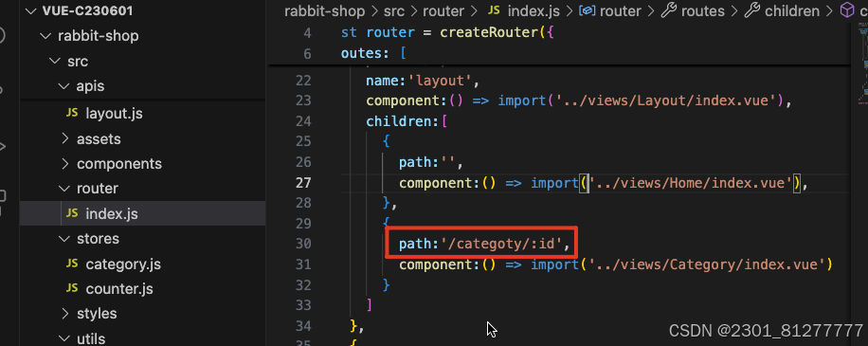Click children:[ on line 24
Viewport: 868px width, 346px height.
coord(407,121)
